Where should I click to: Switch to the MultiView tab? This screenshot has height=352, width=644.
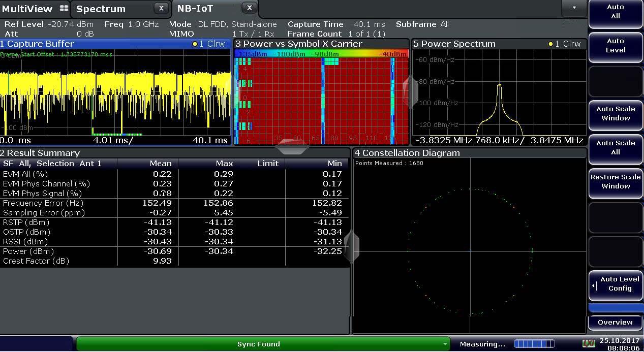click(27, 9)
